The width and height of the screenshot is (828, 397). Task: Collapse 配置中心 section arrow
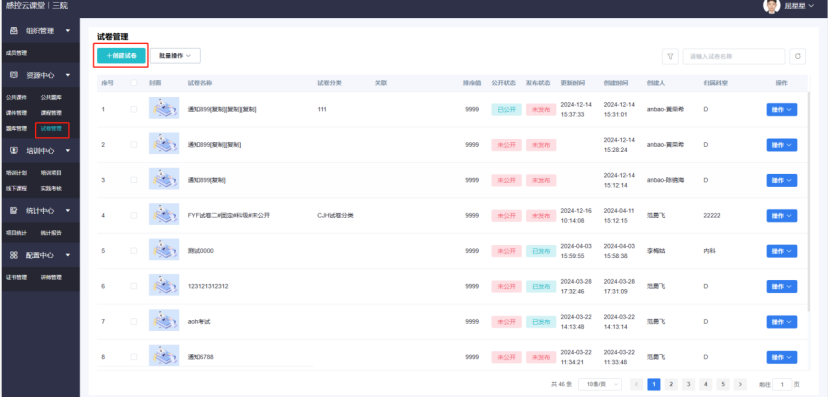pyautogui.click(x=68, y=255)
